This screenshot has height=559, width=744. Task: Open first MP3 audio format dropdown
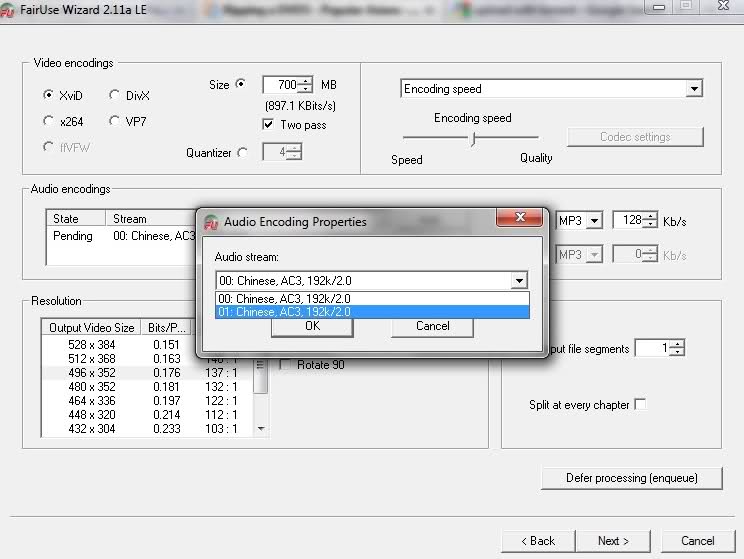click(x=594, y=221)
